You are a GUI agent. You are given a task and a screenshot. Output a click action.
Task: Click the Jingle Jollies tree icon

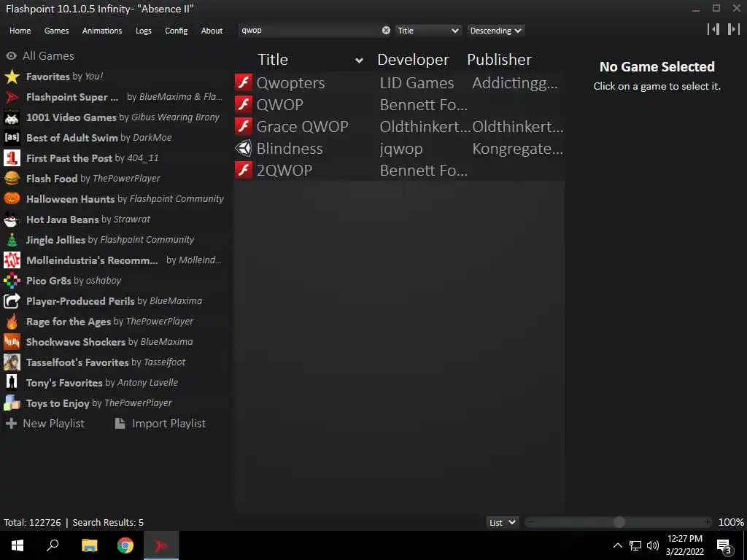click(12, 240)
